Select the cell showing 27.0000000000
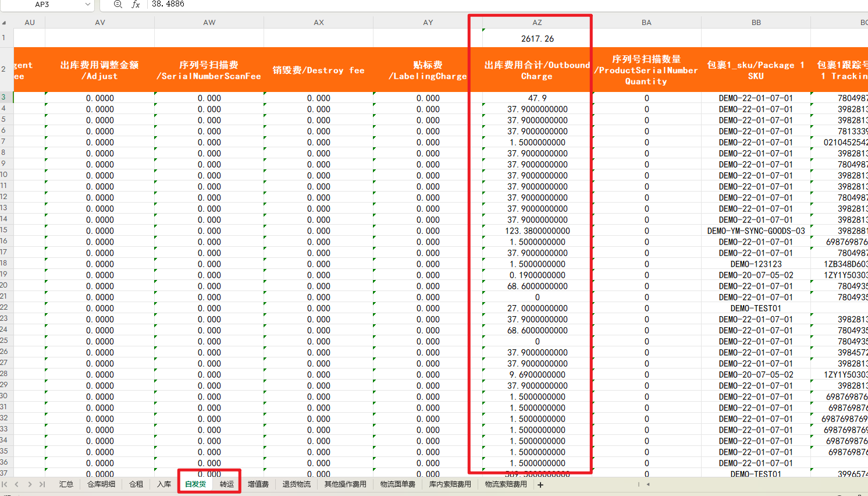 coord(538,308)
